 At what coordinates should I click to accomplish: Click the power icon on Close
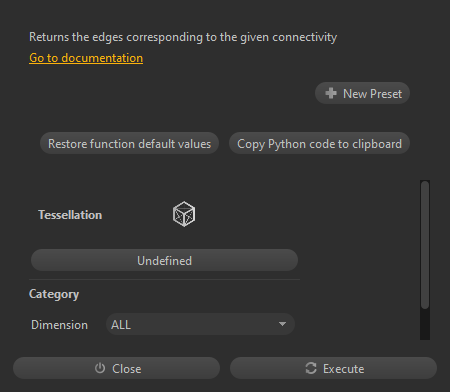(100, 368)
